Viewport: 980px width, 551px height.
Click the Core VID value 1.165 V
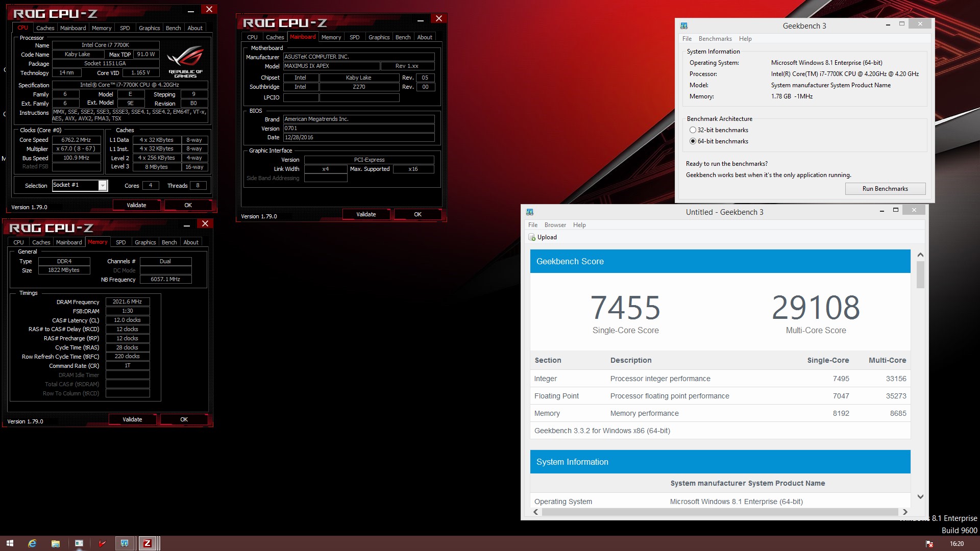pos(140,73)
